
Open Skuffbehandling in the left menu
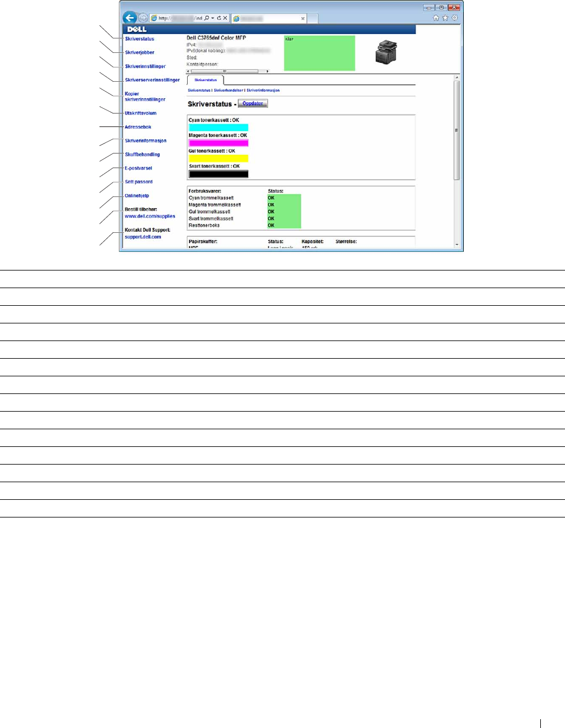(x=142, y=155)
